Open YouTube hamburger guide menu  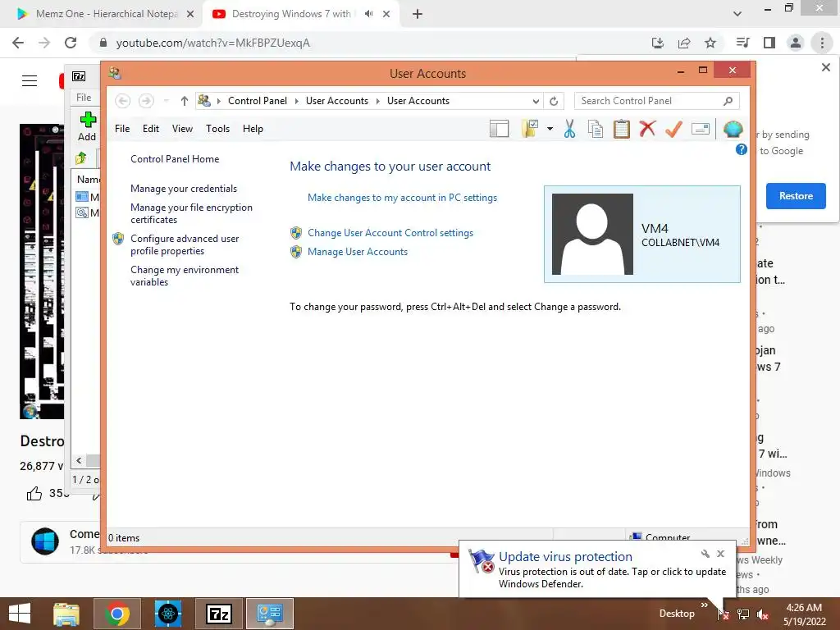pos(30,81)
